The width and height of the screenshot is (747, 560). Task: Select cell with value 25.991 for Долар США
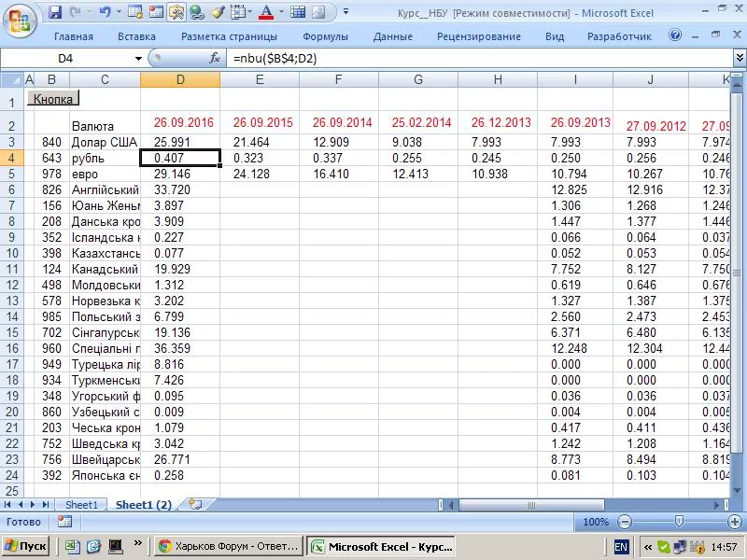(180, 142)
